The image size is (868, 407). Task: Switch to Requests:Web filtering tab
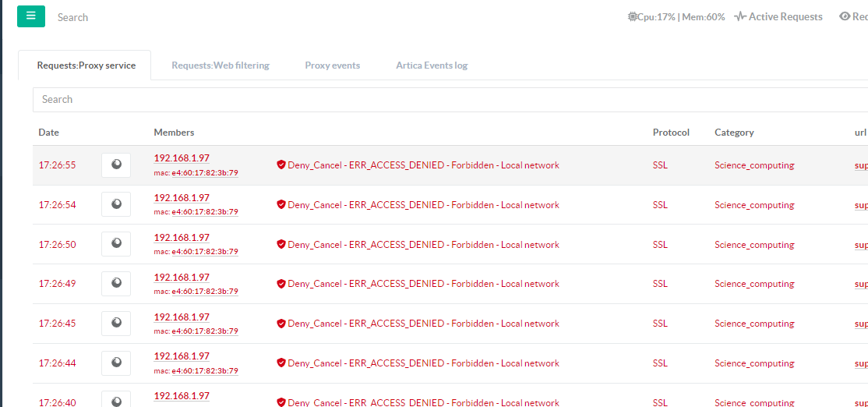[x=221, y=65]
